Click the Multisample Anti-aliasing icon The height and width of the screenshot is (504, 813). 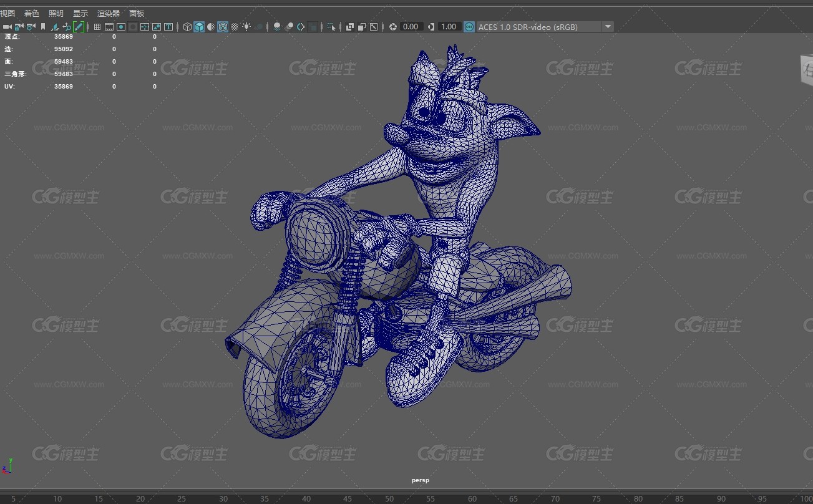pos(301,27)
